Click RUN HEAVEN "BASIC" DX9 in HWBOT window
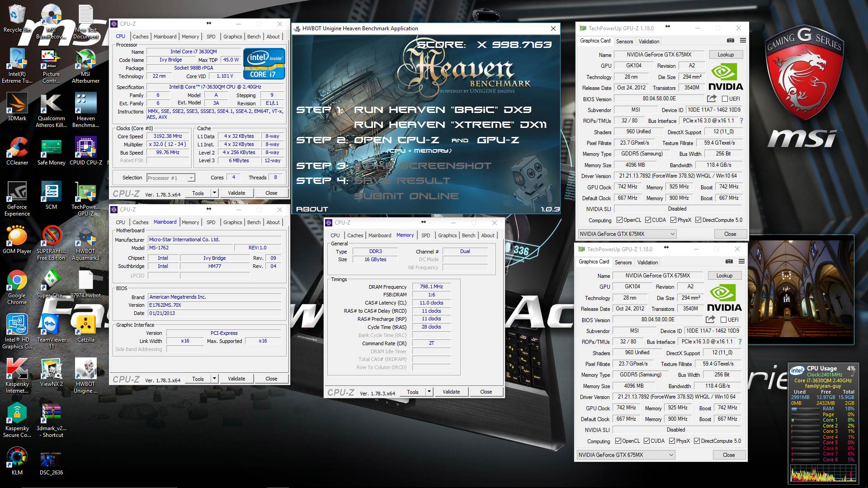The width and height of the screenshot is (868, 488). [443, 110]
